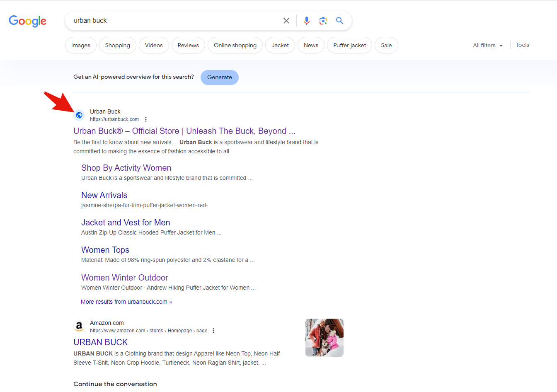Switch to the Shopping filter
Image resolution: width=557 pixels, height=392 pixels.
coord(118,45)
